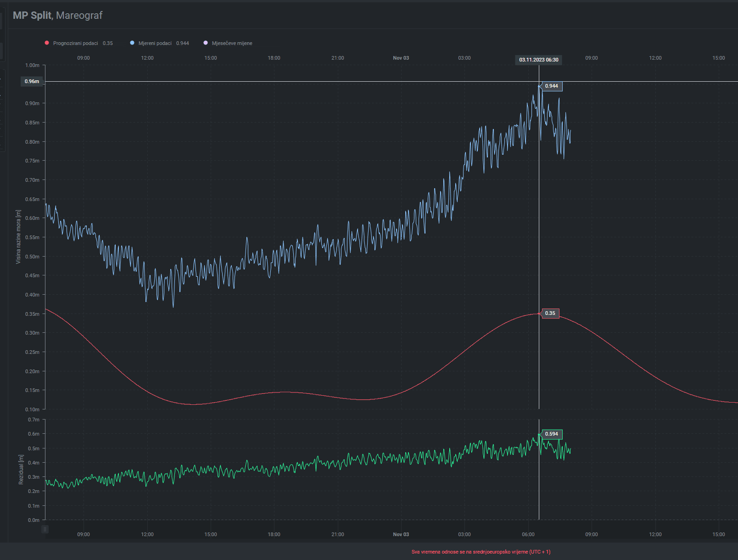Click the red UTC + 1 timezone note
The height and width of the screenshot is (560, 738).
tap(481, 552)
